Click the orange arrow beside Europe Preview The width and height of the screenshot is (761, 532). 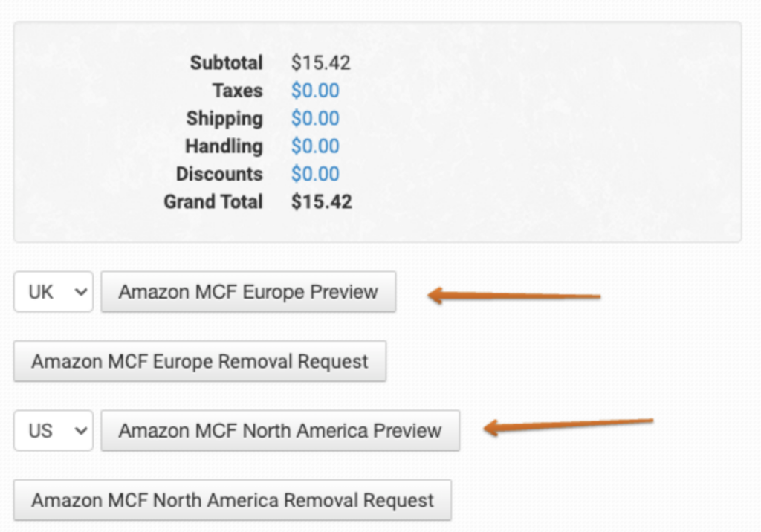(x=514, y=296)
